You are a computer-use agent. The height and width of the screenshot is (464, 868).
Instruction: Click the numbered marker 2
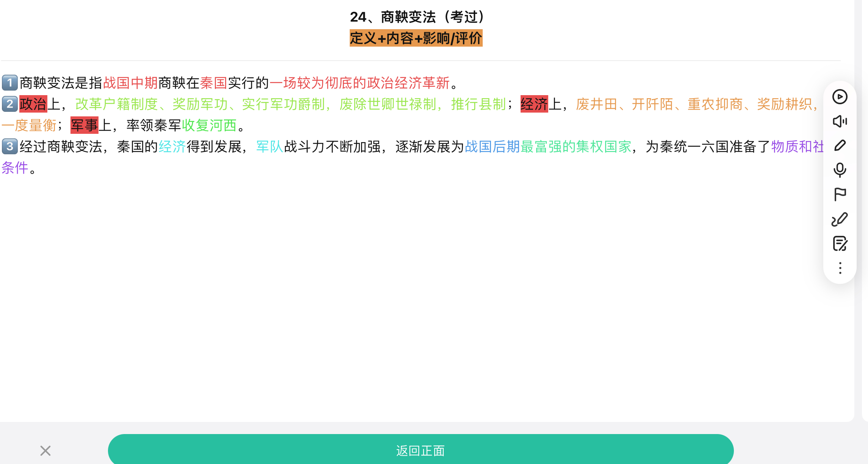[10, 104]
